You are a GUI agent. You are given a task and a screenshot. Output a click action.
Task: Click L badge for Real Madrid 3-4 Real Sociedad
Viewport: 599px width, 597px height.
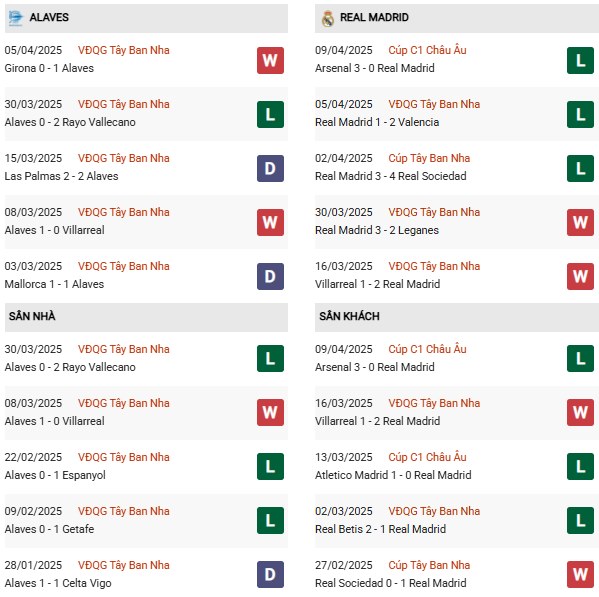tap(580, 168)
